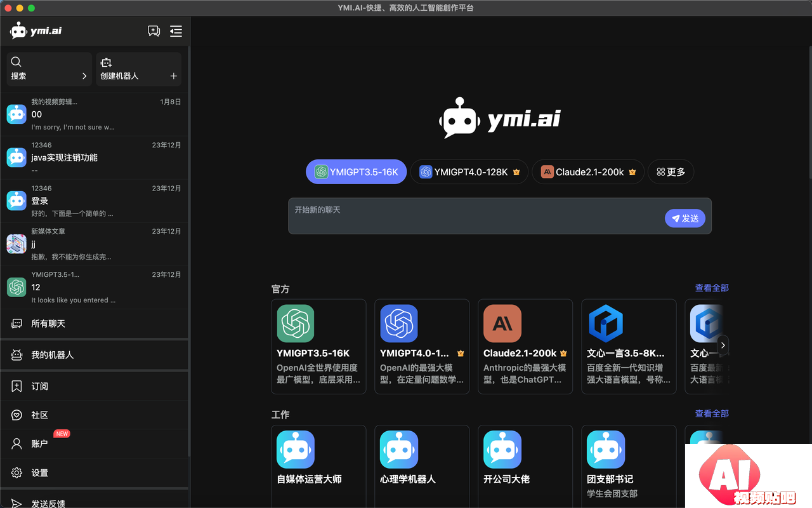Click the YMIGPT4.0 card blue logo icon
This screenshot has width=812, height=508.
pyautogui.click(x=399, y=323)
